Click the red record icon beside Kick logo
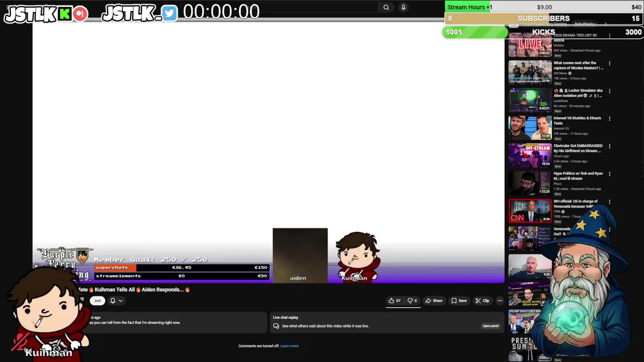 pyautogui.click(x=79, y=14)
